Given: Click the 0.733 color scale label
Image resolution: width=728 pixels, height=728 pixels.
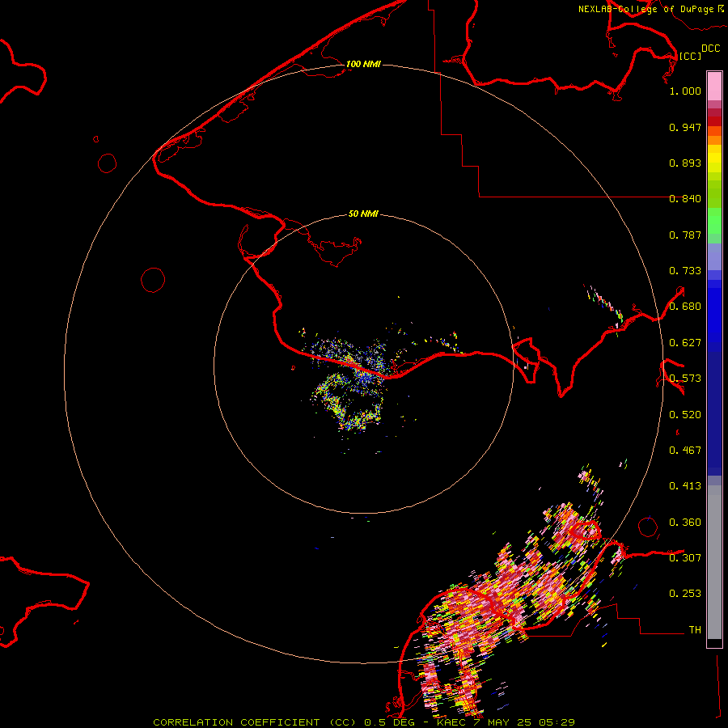Looking at the screenshot, I should point(685,271).
